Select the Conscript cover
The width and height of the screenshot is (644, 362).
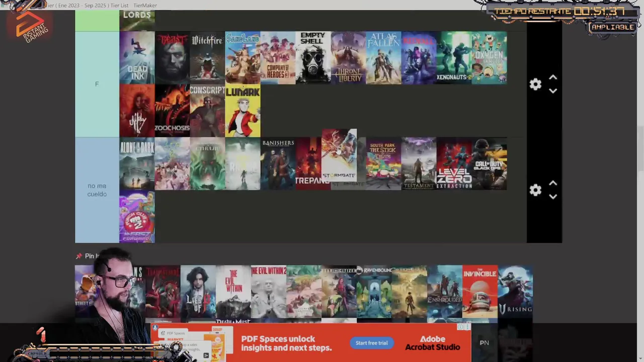click(207, 111)
